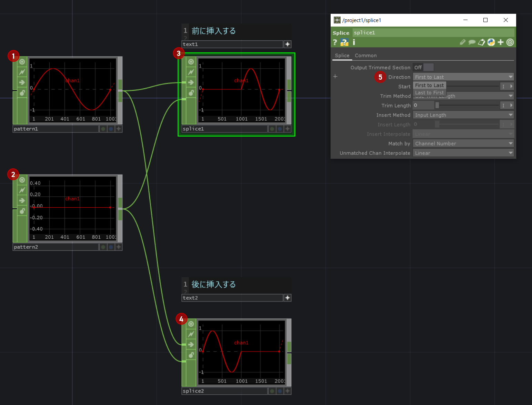Image resolution: width=532 pixels, height=405 pixels.
Task: Toggle lock flag on pattern1 node
Action: pos(22,92)
